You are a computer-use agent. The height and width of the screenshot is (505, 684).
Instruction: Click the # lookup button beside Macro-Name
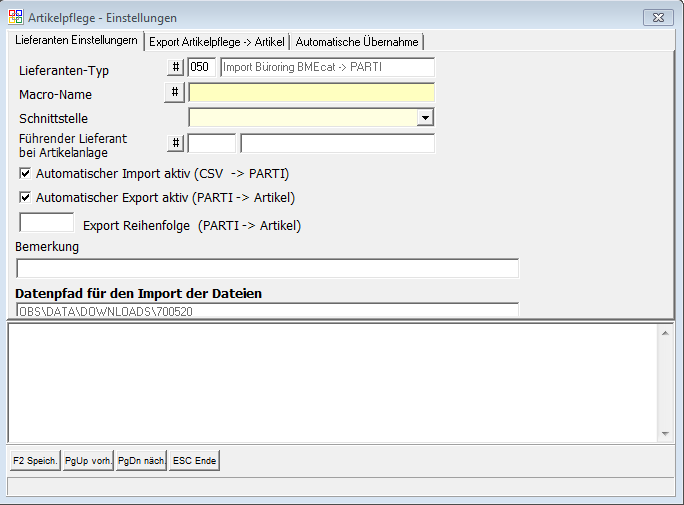(x=175, y=93)
